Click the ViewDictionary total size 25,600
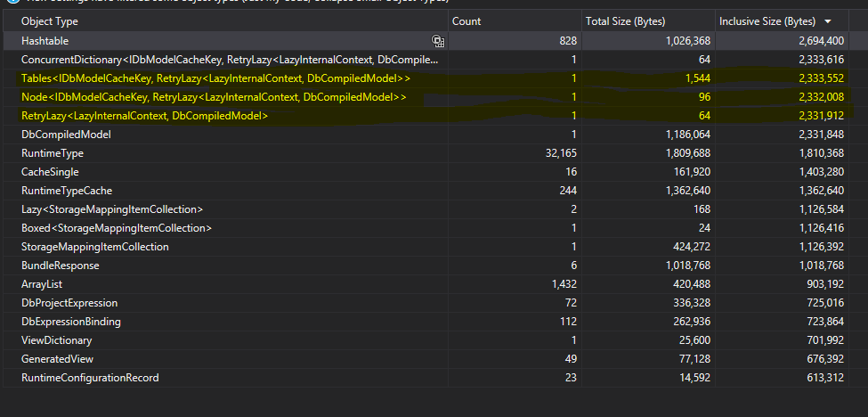868x417 pixels. tap(694, 340)
